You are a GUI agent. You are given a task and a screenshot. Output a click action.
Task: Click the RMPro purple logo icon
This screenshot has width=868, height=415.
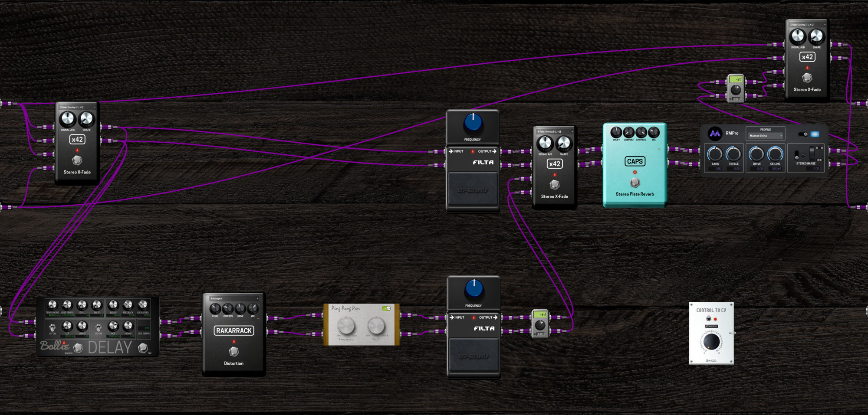(x=715, y=134)
